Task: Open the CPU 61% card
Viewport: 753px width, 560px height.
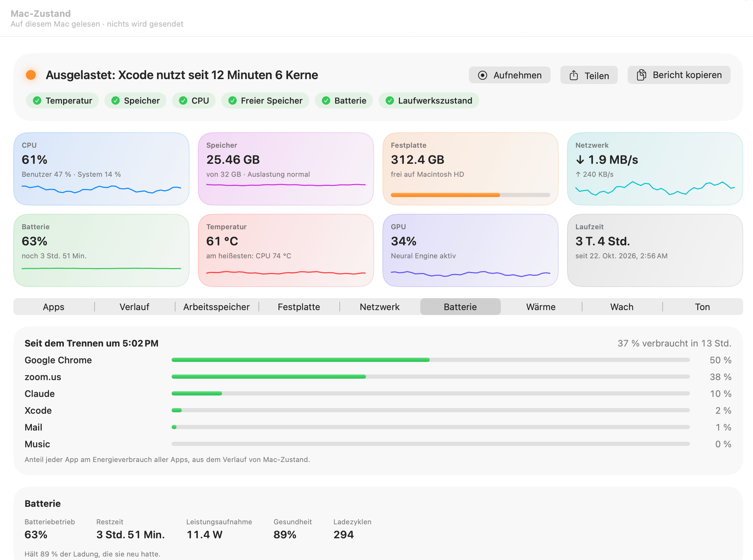Action: point(101,169)
